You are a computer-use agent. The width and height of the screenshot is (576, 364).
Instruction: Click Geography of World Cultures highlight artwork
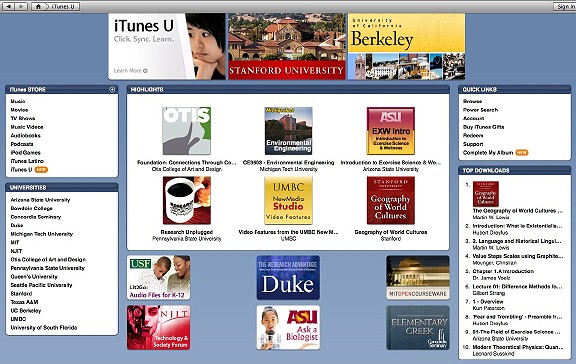pyautogui.click(x=390, y=201)
